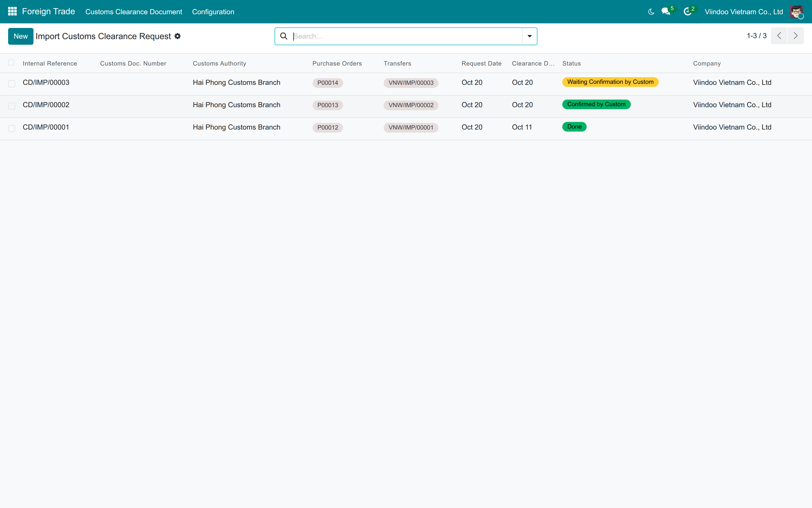Sort by Internal Reference column
The width and height of the screenshot is (812, 508).
point(50,63)
